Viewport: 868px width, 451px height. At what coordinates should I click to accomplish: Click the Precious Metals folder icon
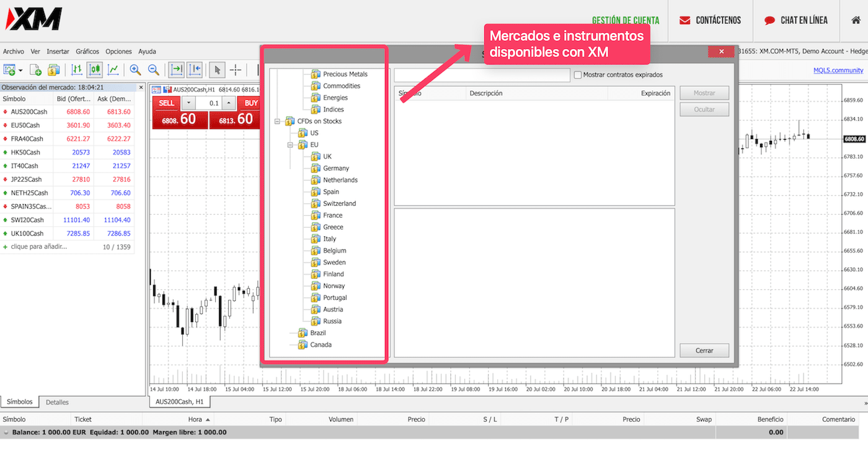pyautogui.click(x=316, y=74)
